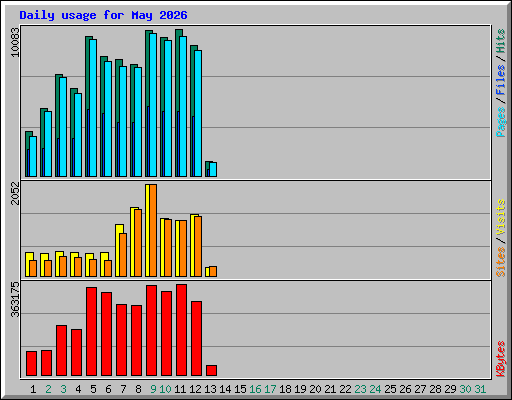Click day 6 on the date axis
512x400 pixels.
[108, 389]
